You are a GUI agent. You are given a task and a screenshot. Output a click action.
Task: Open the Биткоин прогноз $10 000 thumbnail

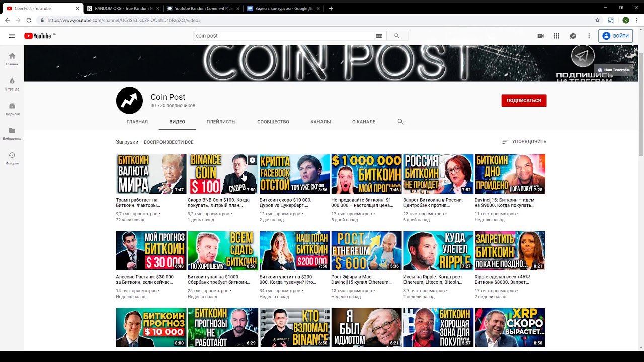click(x=151, y=327)
